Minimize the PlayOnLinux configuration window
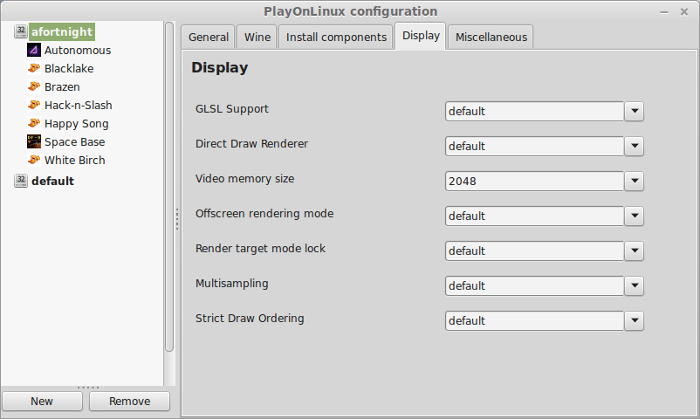The height and width of the screenshot is (419, 700). tap(664, 12)
